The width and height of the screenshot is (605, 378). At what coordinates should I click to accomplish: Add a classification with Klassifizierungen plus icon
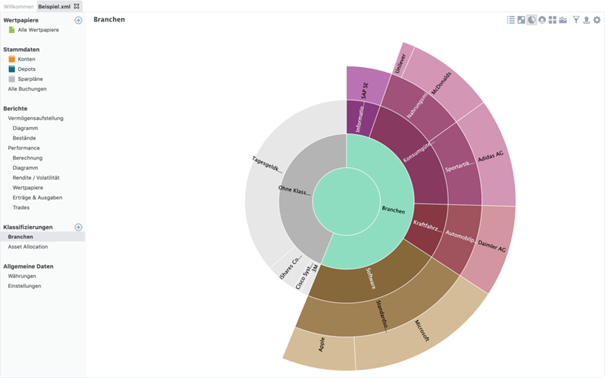78,227
